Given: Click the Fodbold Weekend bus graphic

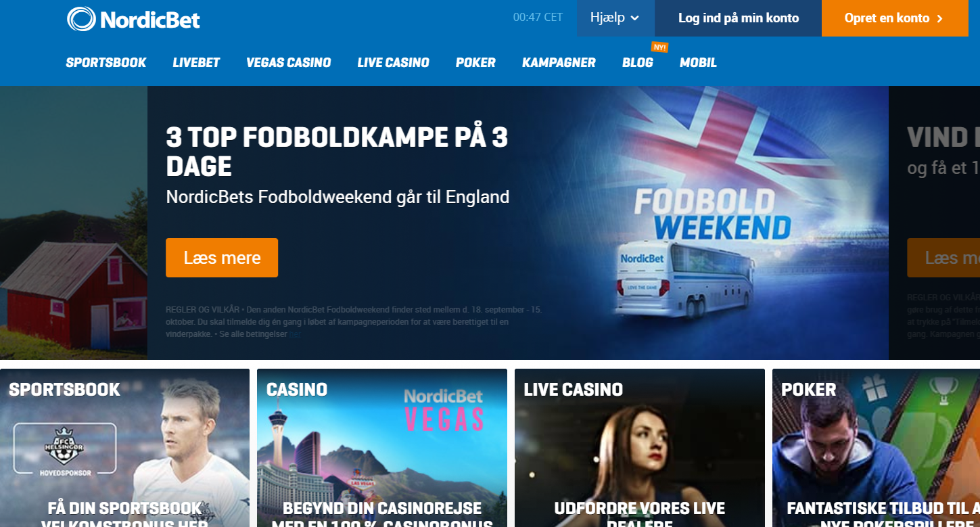Looking at the screenshot, I should (685, 284).
